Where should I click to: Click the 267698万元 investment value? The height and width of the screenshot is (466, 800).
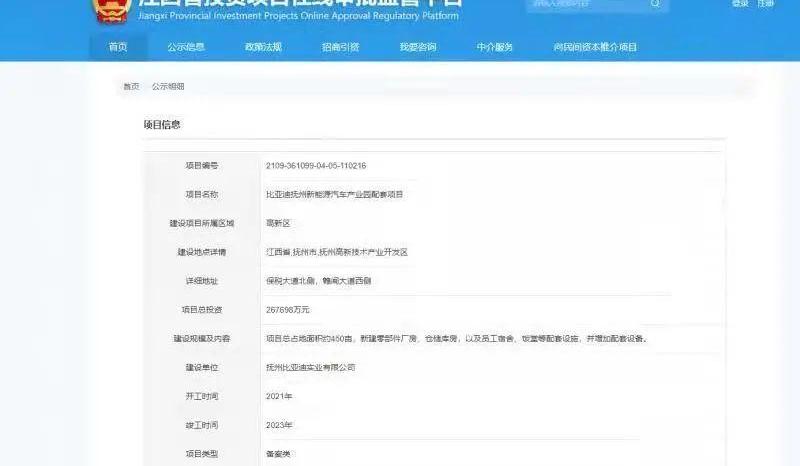[x=288, y=310]
